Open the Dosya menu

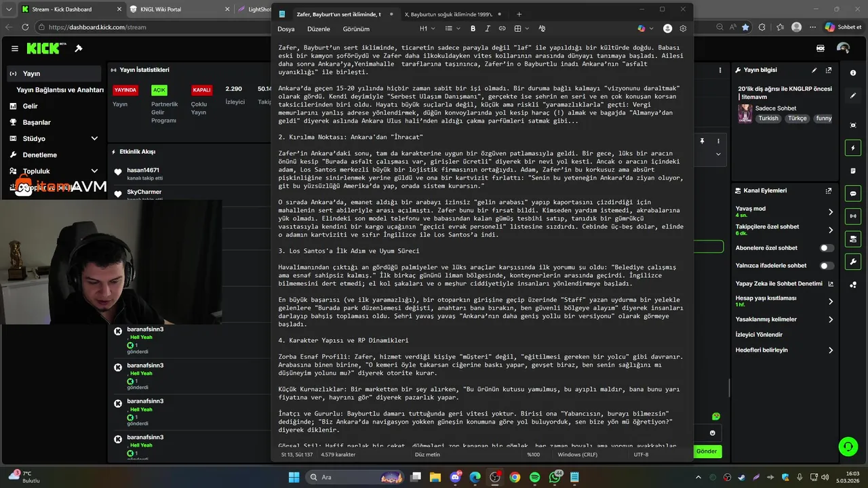coord(286,29)
